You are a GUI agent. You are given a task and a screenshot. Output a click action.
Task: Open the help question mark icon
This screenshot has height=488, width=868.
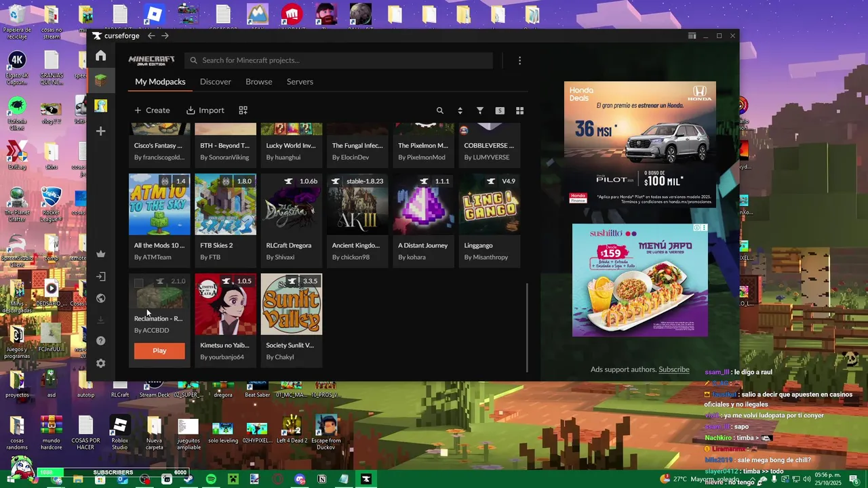[100, 341]
